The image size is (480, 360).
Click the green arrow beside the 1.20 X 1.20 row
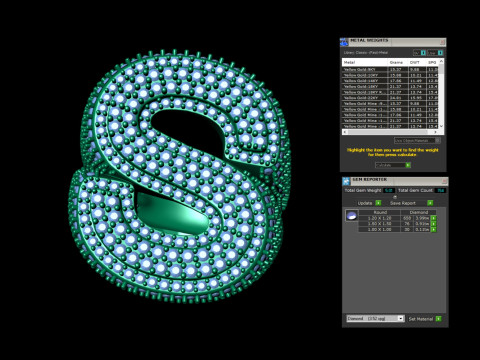click(434, 218)
